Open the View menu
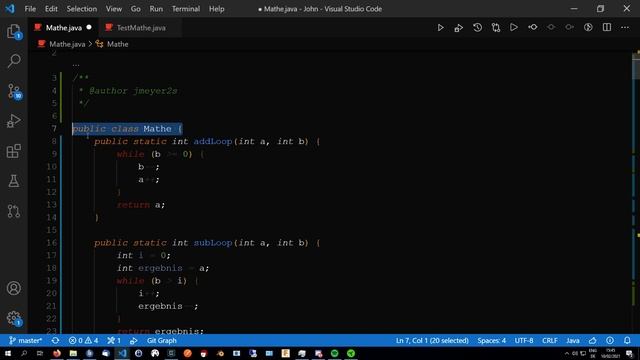The height and width of the screenshot is (360, 640). coord(114,9)
